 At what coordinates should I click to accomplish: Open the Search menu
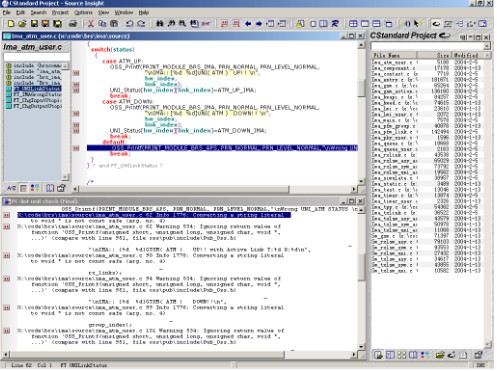pos(38,12)
